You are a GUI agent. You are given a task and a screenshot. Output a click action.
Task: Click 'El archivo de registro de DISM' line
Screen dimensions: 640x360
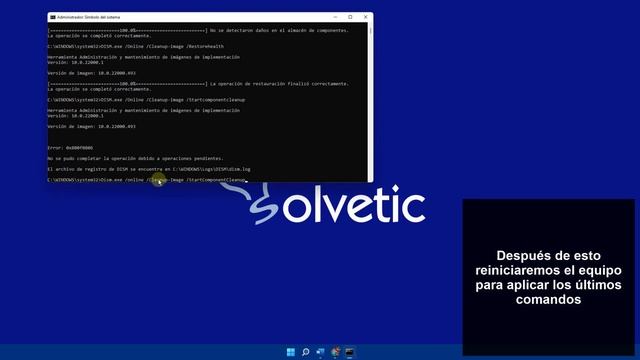tap(149, 169)
